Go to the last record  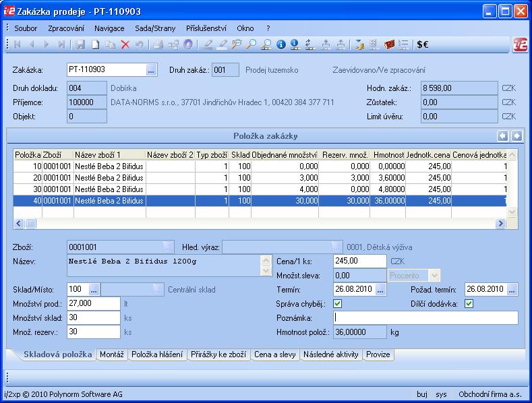coord(61,44)
